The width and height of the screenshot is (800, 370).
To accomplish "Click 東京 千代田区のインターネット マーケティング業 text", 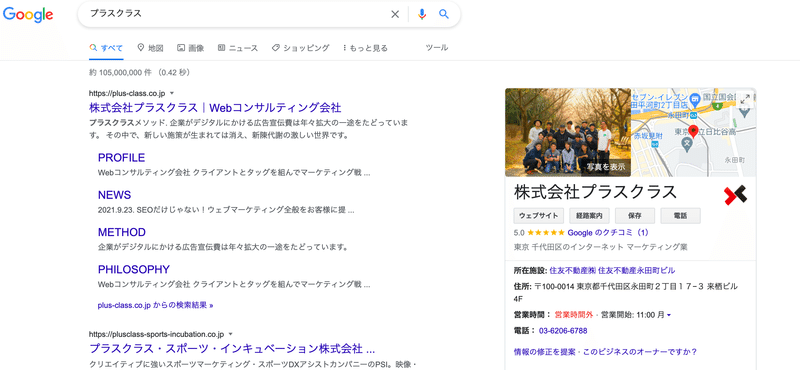I will 601,247.
